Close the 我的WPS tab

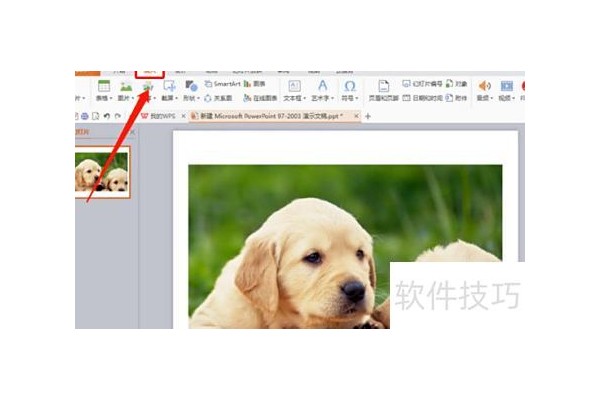[x=183, y=116]
